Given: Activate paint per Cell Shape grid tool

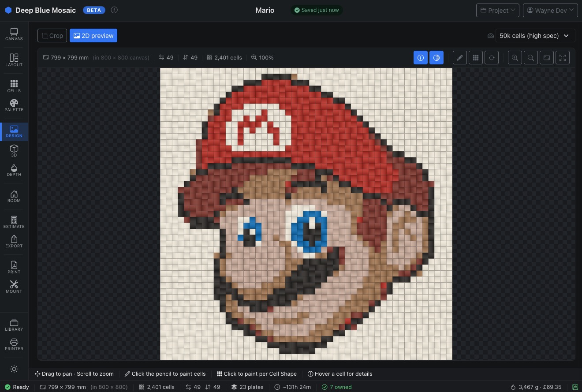Looking at the screenshot, I should 476,58.
